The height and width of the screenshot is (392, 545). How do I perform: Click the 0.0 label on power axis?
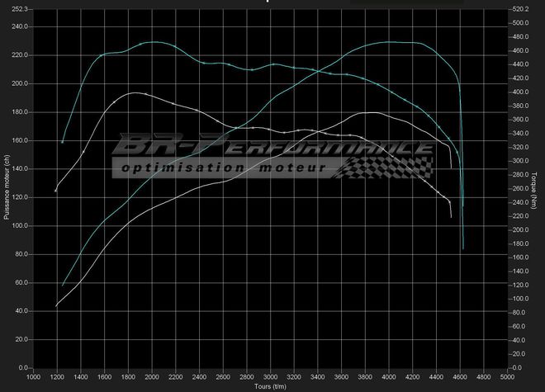tap(23, 367)
